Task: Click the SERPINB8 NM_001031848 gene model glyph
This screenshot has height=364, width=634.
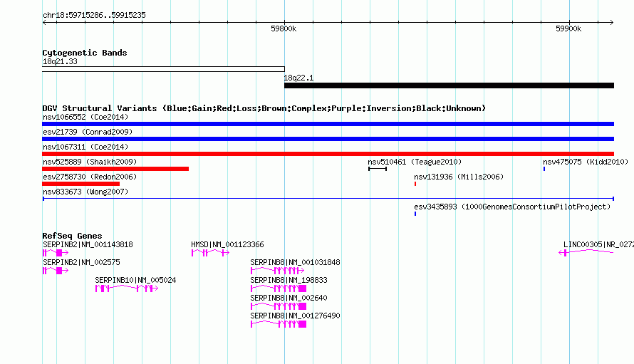Action: (x=277, y=271)
